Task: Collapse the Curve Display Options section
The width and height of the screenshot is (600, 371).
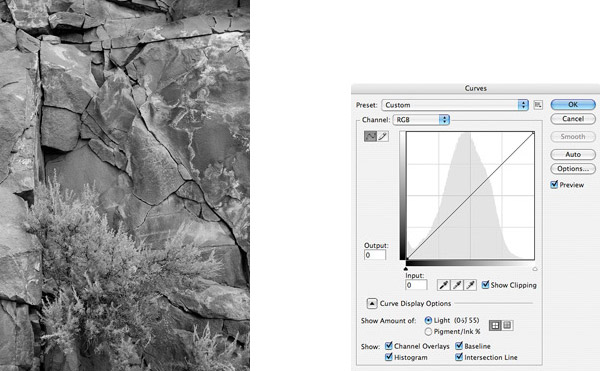Action: click(x=372, y=304)
